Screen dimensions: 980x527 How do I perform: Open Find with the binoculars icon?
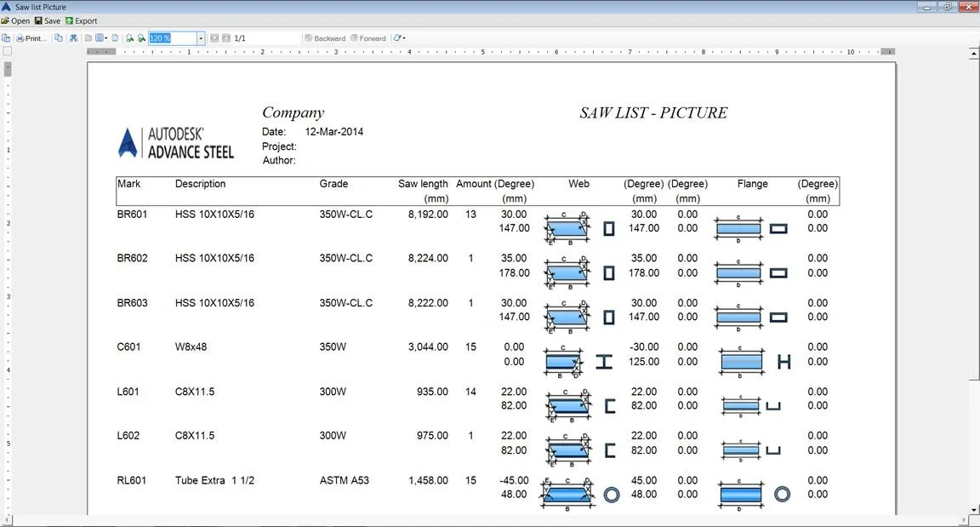(x=73, y=38)
